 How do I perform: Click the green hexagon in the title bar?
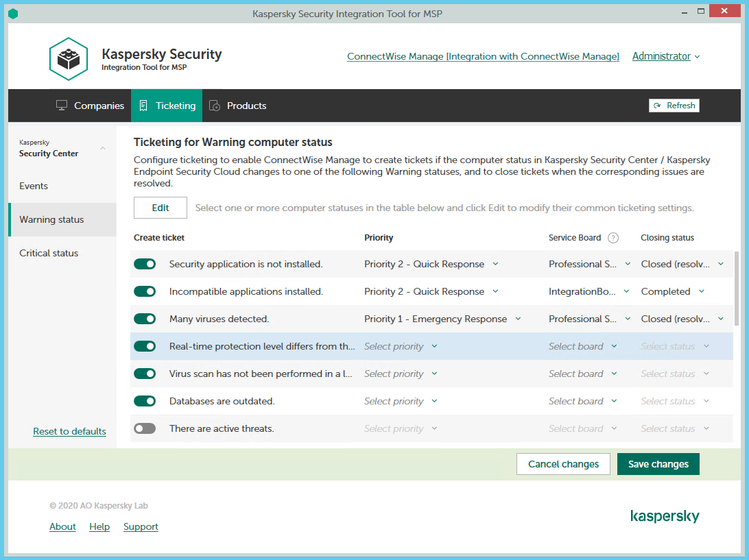click(13, 13)
